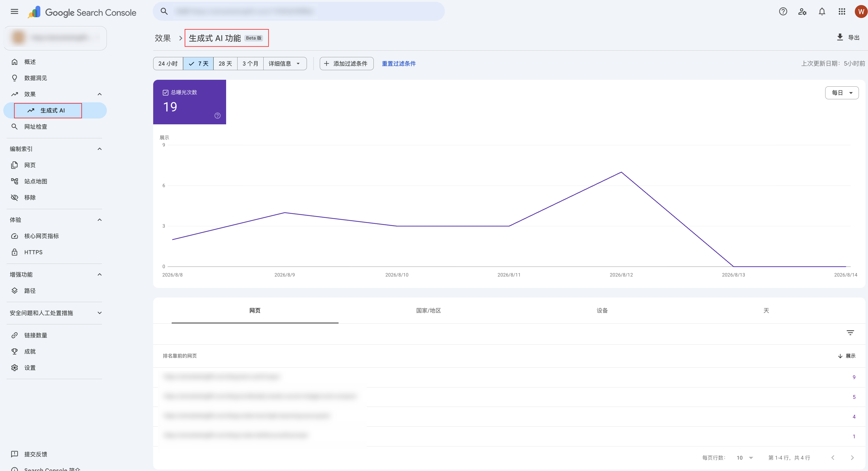Open the 每日 granularity dropdown
Image resolution: width=868 pixels, height=471 pixels.
click(842, 93)
